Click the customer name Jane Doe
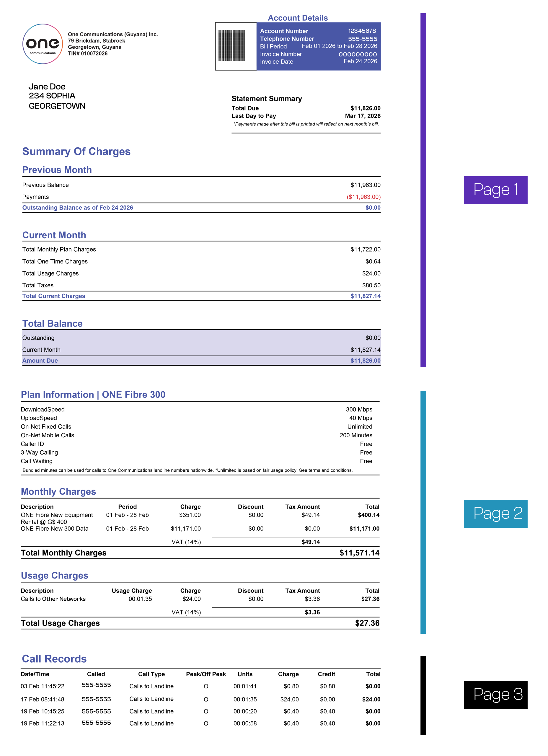 (x=47, y=87)
